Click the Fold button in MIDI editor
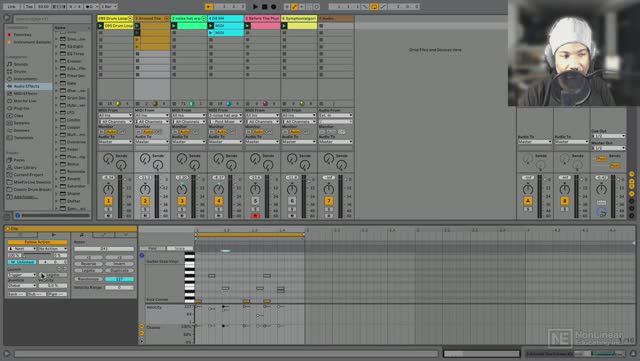The image size is (640, 361). (x=152, y=248)
